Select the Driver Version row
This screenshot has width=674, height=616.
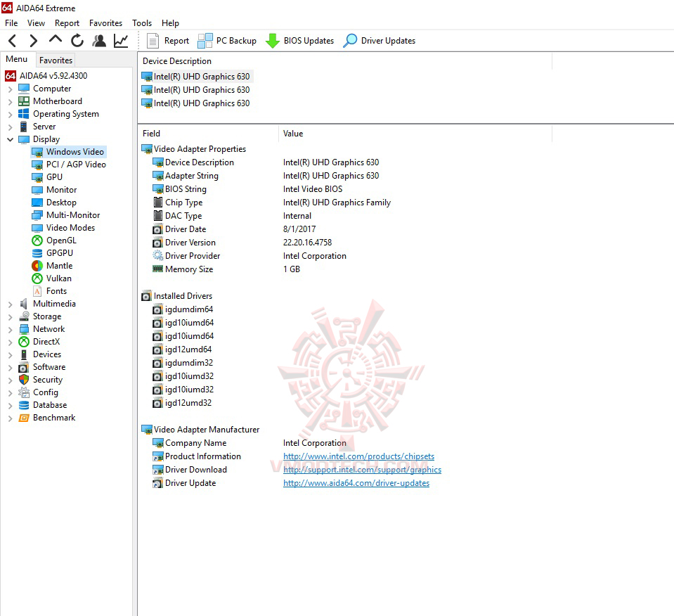click(242, 243)
